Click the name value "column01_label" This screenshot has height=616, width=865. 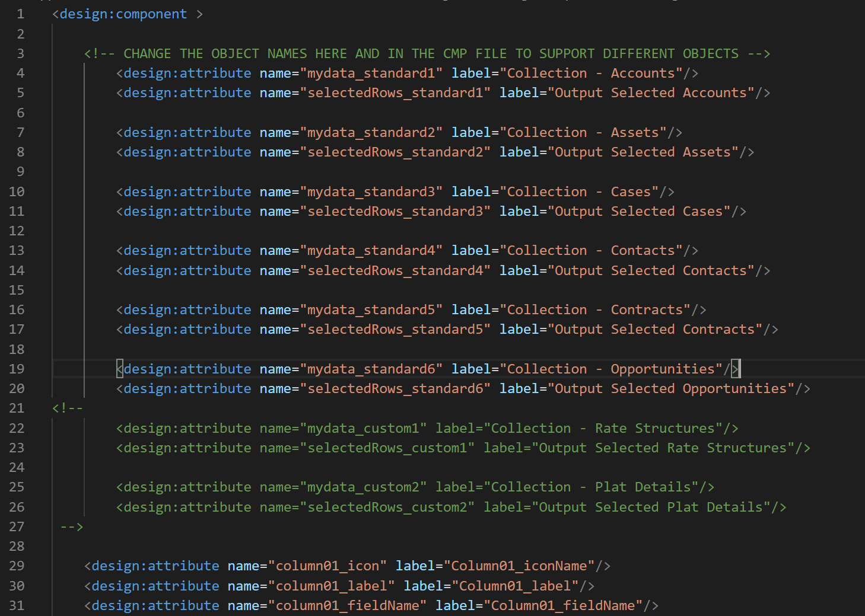pyautogui.click(x=332, y=586)
